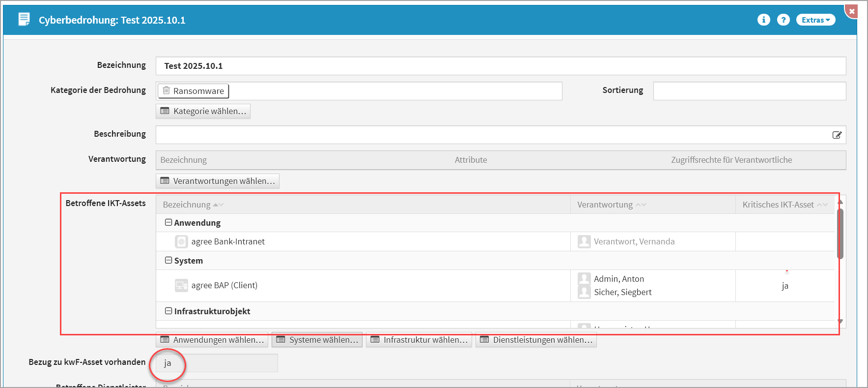
Task: Collapse the System group
Action: coord(168,261)
